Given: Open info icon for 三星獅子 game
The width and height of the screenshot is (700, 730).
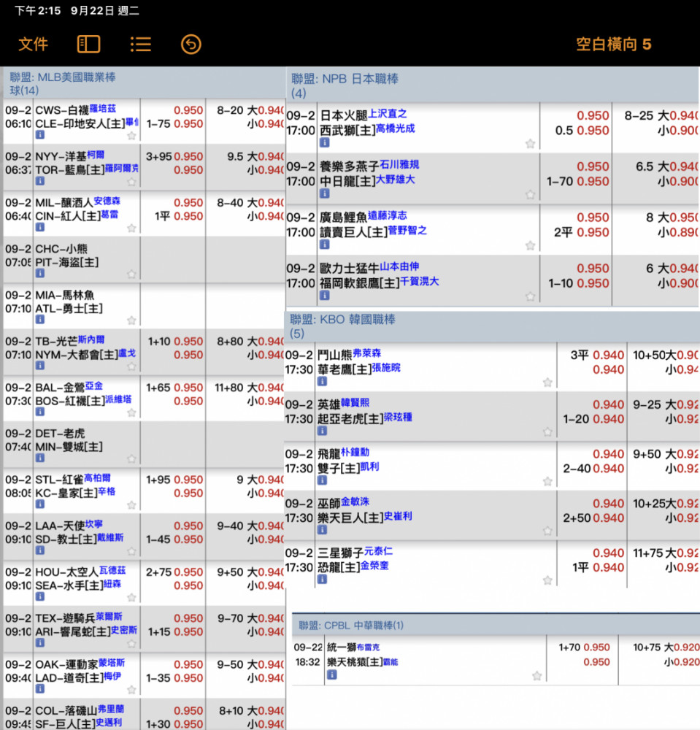Looking at the screenshot, I should pos(322,579).
